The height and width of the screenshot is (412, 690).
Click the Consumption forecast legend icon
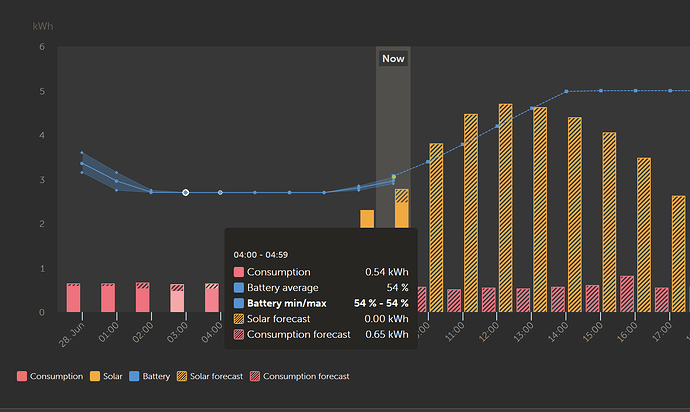[255, 376]
